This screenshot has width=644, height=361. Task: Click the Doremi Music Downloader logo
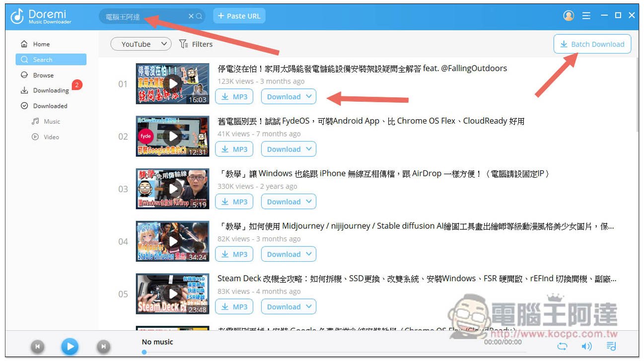41,16
